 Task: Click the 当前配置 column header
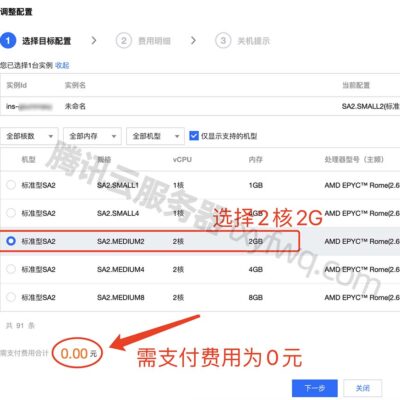coord(356,85)
